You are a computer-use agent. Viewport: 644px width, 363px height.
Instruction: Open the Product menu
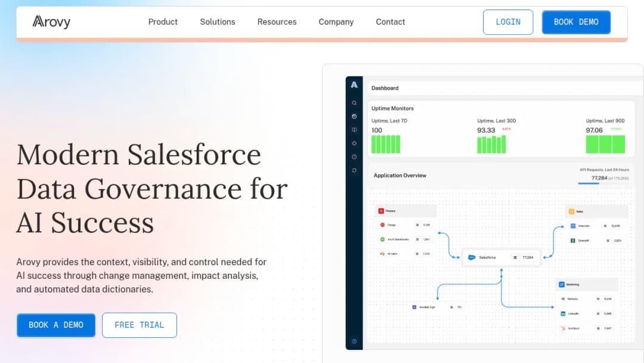[x=163, y=21]
